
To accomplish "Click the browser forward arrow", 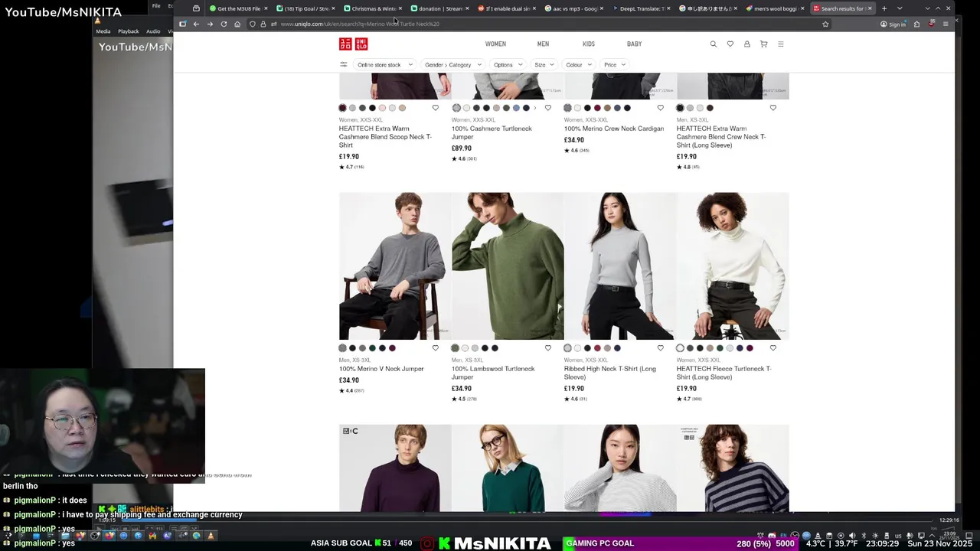I will (210, 24).
